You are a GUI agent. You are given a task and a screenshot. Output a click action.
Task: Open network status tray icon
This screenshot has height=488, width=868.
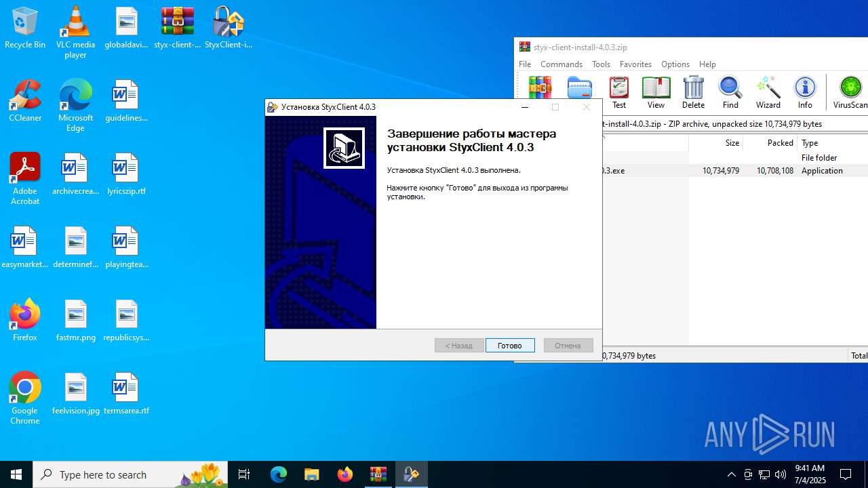[764, 474]
